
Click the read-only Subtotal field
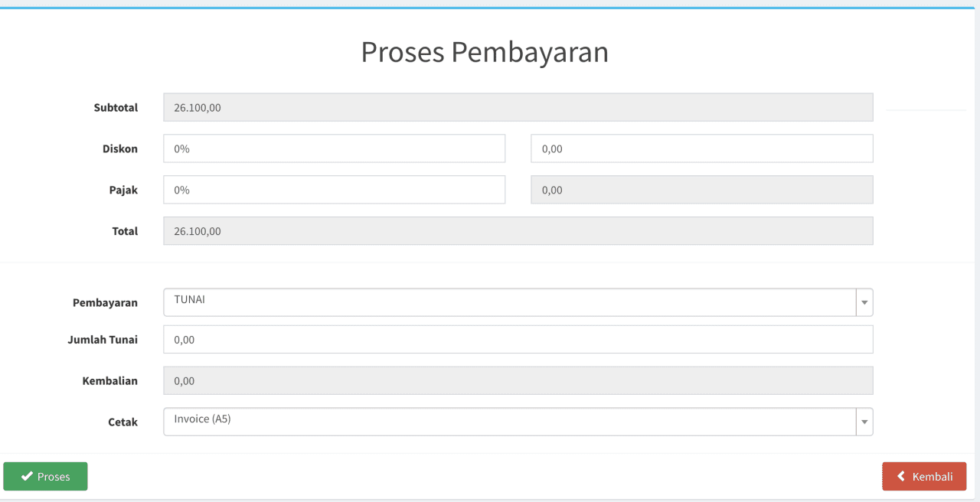pyautogui.click(x=518, y=108)
